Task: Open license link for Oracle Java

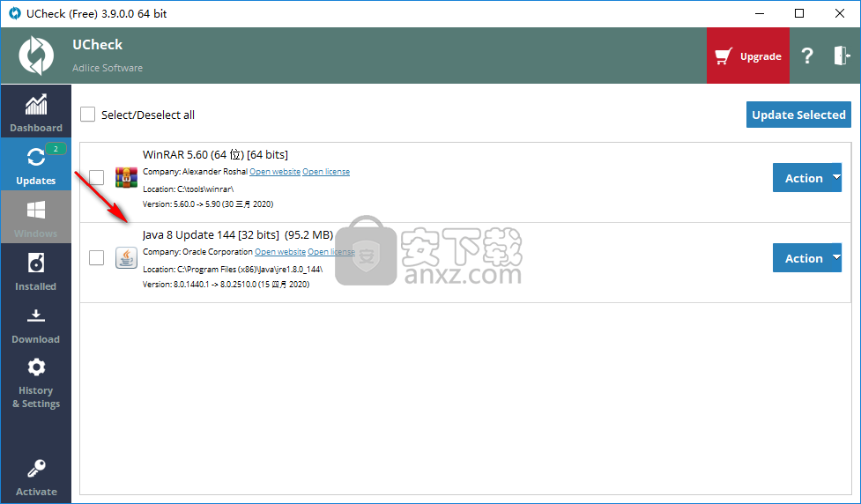Action: [x=331, y=252]
